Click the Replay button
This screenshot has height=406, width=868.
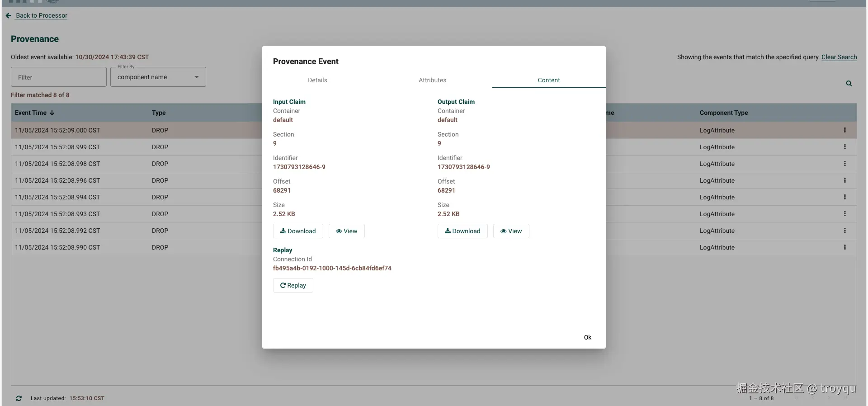tap(293, 285)
